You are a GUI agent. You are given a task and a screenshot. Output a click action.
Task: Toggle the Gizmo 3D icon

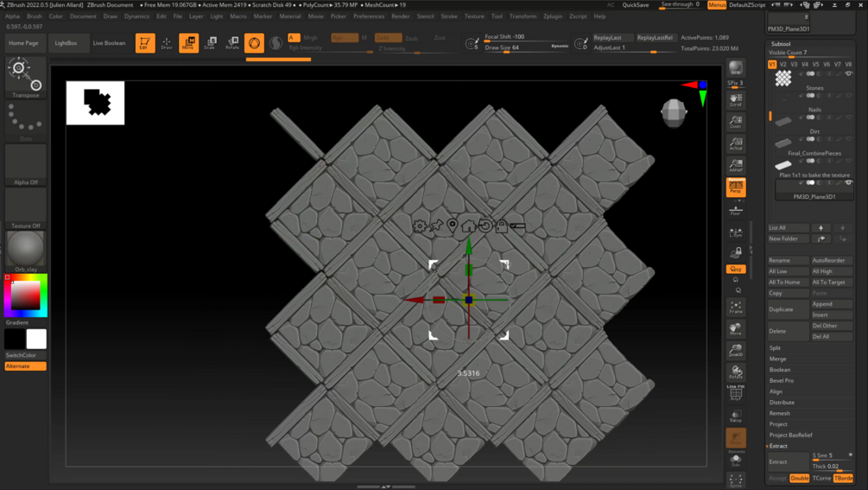pyautogui.click(x=254, y=42)
